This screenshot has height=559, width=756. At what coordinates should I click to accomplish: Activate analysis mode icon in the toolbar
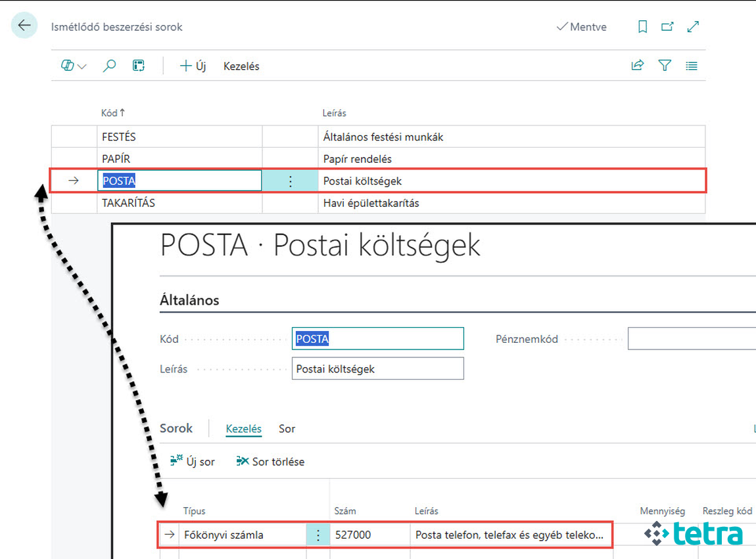[138, 66]
